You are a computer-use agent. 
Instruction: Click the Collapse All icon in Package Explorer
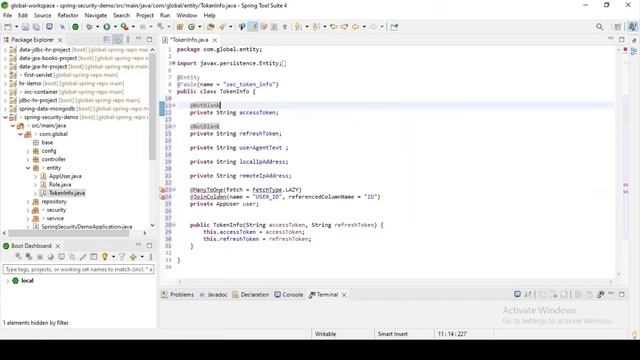click(107, 40)
